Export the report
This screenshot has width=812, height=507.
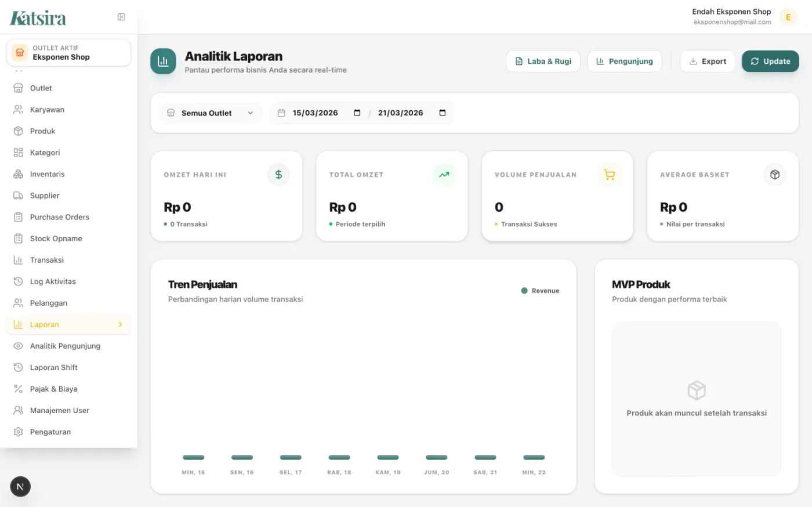pos(708,61)
